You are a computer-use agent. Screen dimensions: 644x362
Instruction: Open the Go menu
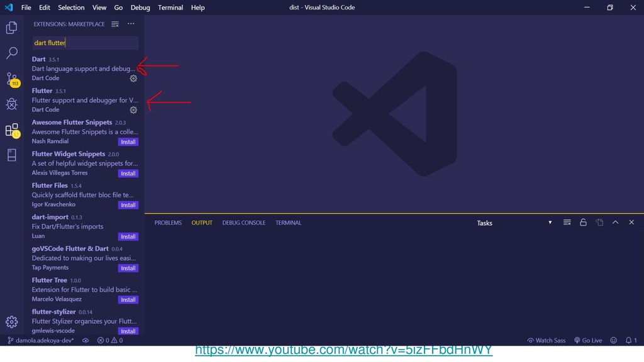[x=118, y=8]
